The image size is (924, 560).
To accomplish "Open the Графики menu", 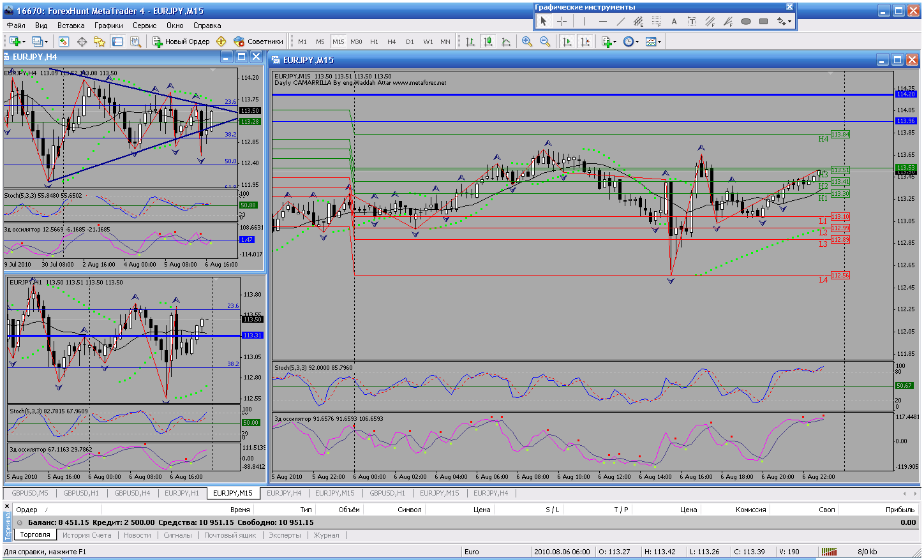I will [108, 26].
